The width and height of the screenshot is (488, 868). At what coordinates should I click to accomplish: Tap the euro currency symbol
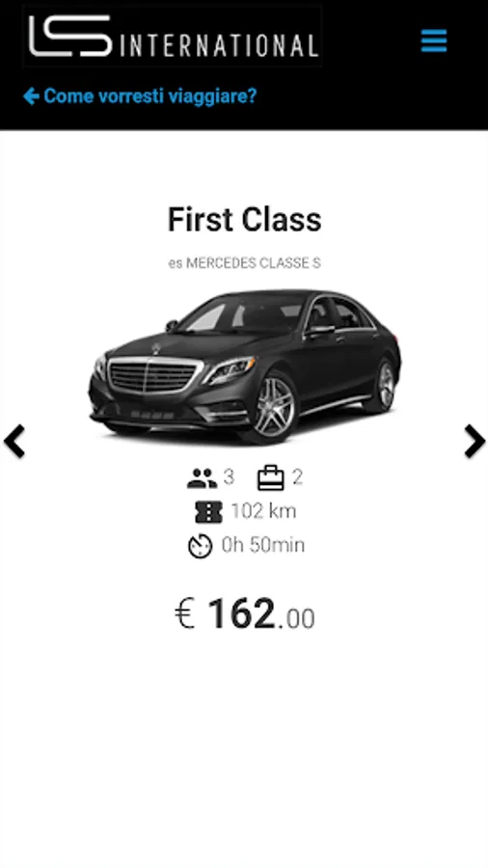point(185,614)
